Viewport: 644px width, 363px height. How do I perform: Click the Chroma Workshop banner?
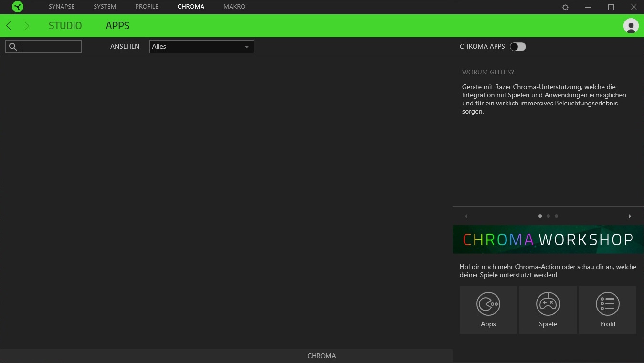548,239
